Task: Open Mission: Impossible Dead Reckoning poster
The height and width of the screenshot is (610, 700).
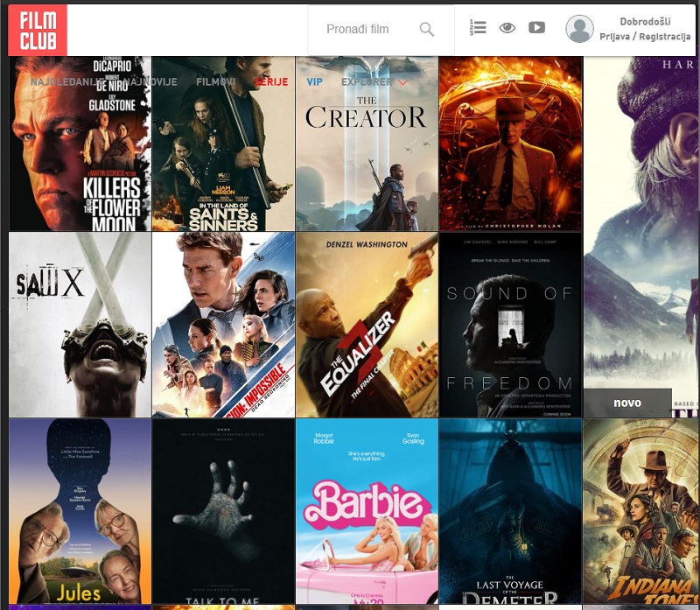Action: [223, 325]
